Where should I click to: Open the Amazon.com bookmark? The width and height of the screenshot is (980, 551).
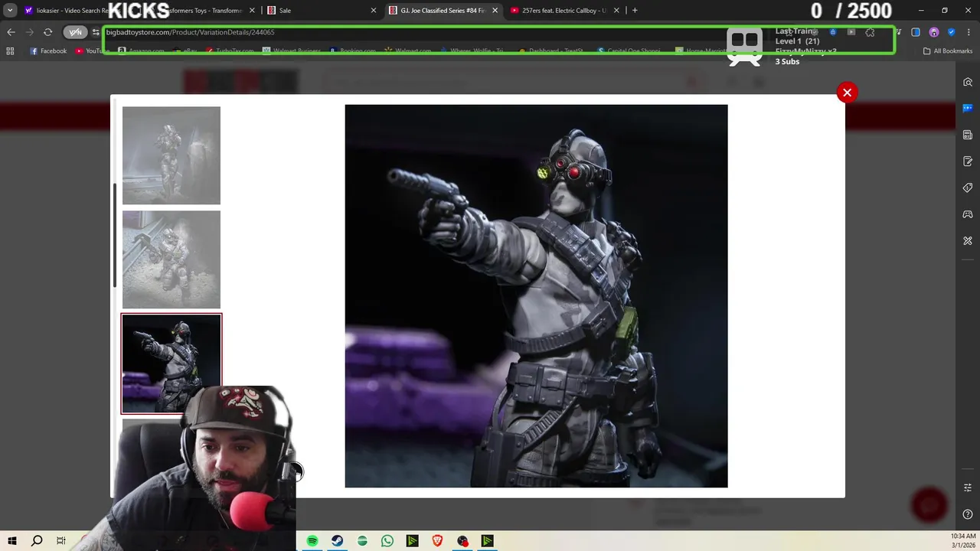pos(140,51)
